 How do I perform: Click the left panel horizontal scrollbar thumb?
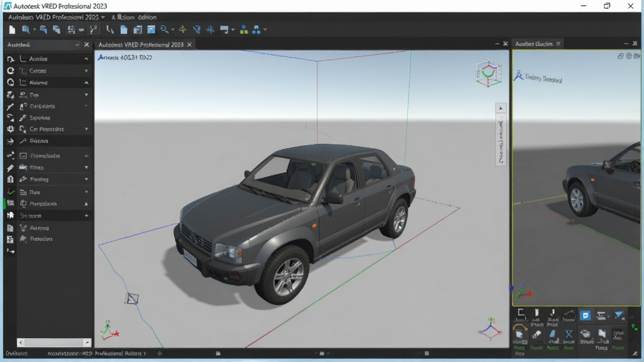54,342
